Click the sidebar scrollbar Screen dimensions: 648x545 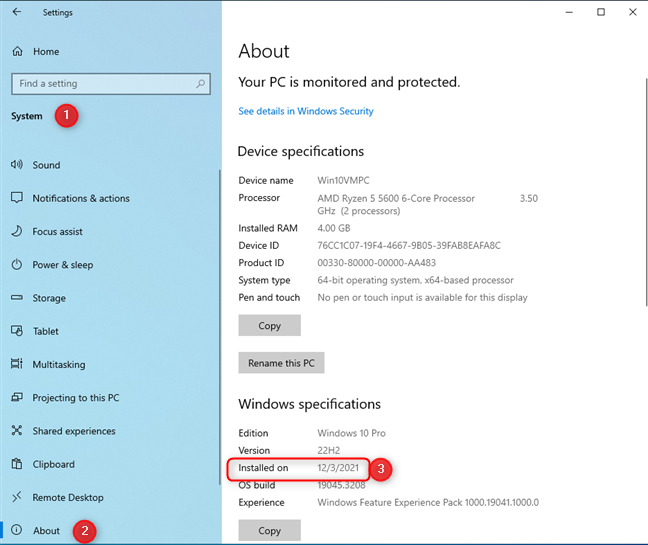pos(220,326)
